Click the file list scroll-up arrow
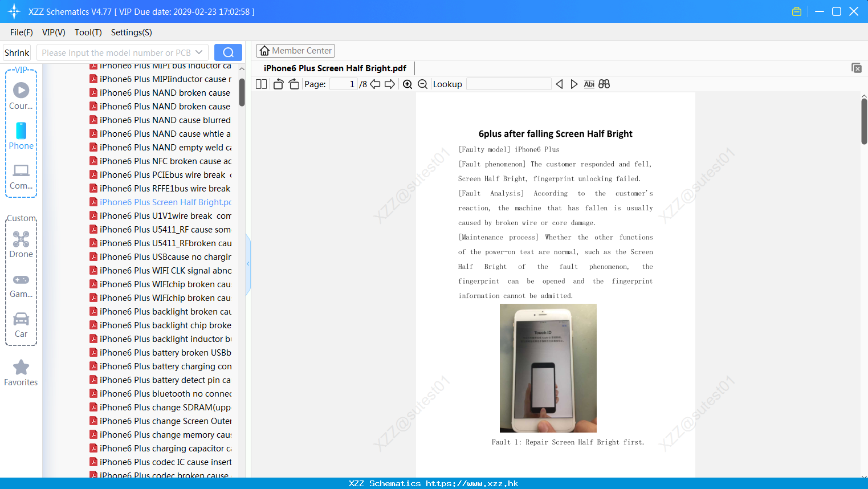Image resolution: width=868 pixels, height=489 pixels. coord(242,68)
